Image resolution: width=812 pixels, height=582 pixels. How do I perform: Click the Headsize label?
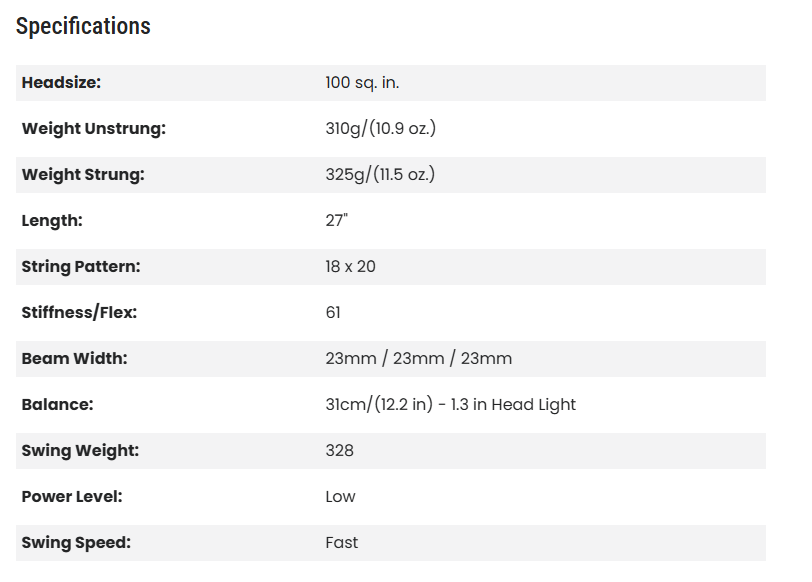pyautogui.click(x=61, y=83)
